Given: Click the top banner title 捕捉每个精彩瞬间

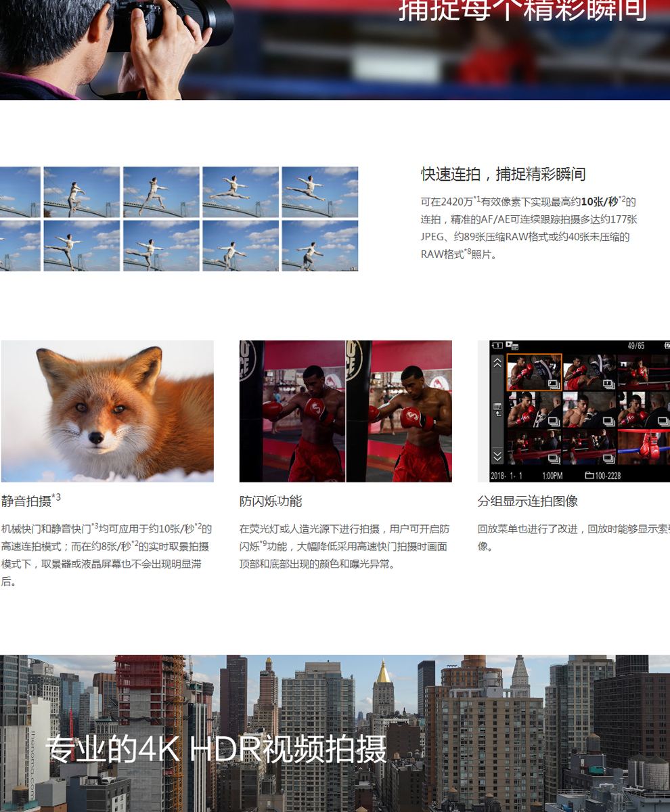Looking at the screenshot, I should (522, 10).
